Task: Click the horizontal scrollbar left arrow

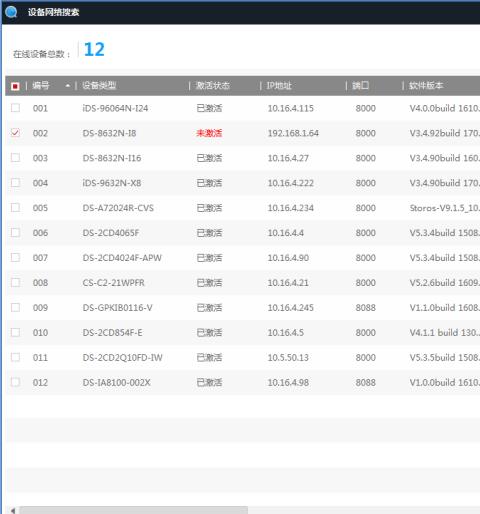Action: [13, 510]
